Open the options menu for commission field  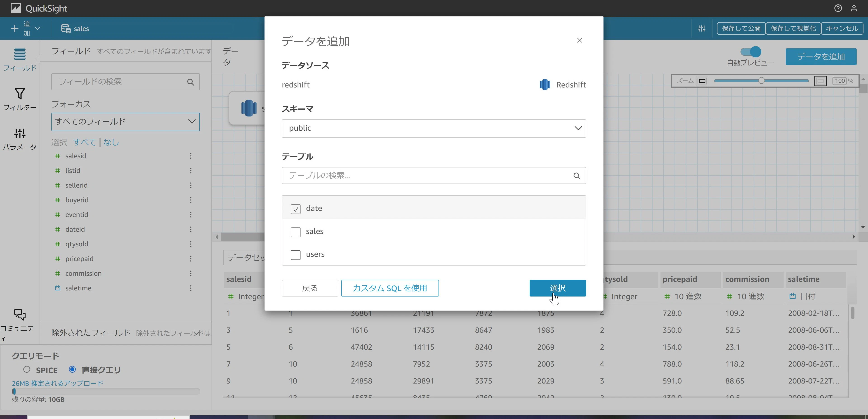pyautogui.click(x=191, y=273)
